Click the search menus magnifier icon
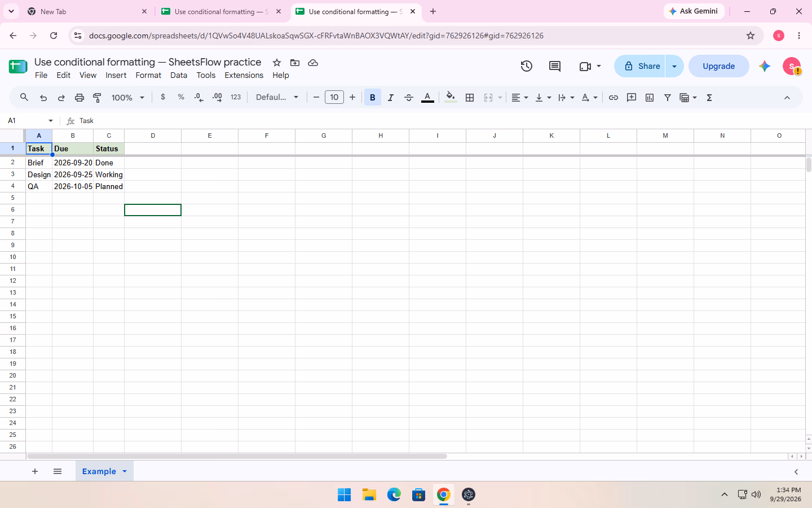This screenshot has height=508, width=812. (24, 98)
